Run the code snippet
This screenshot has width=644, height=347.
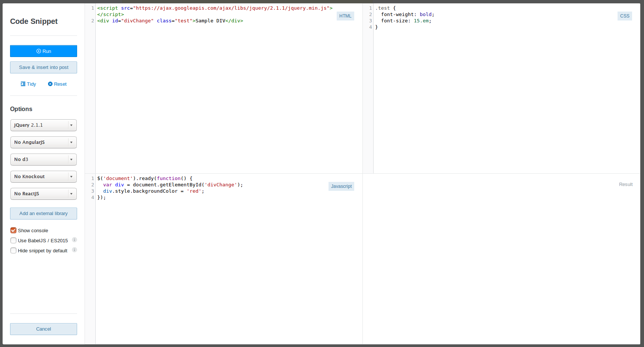tap(44, 51)
